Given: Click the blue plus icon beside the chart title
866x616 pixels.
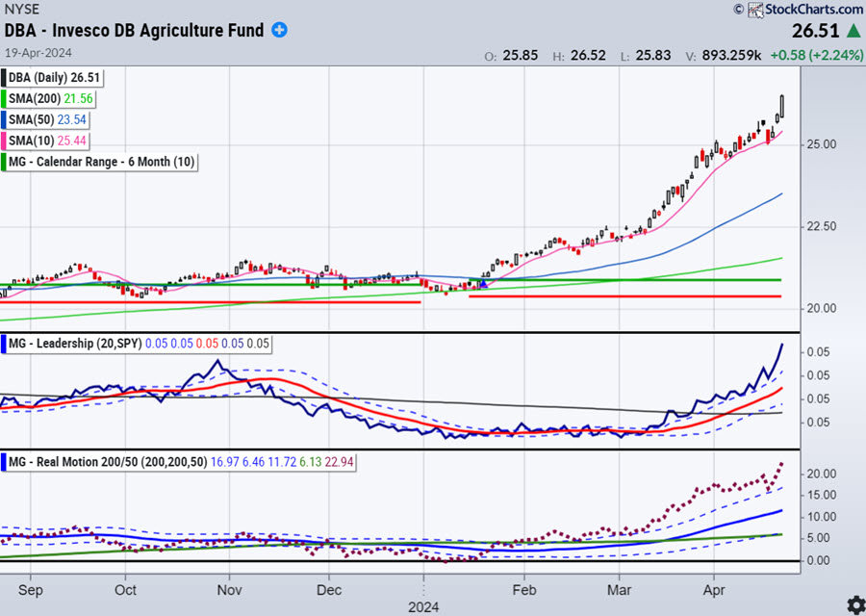Looking at the screenshot, I should click(x=279, y=30).
